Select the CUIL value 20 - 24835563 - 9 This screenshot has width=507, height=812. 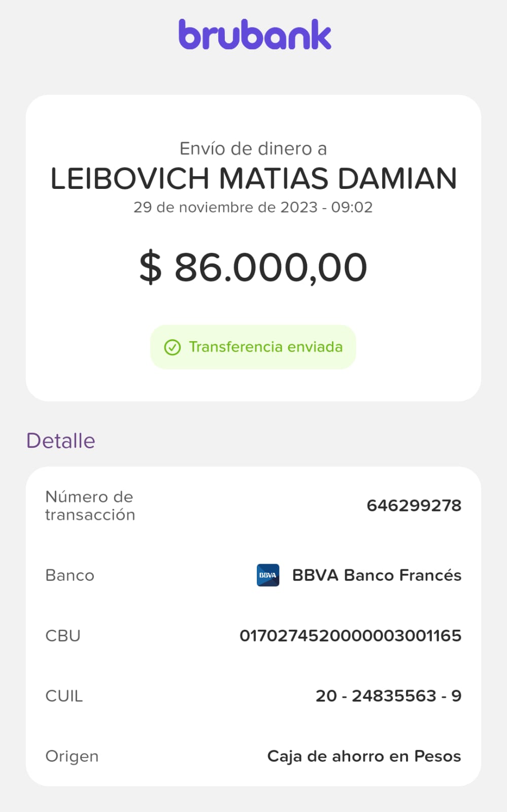pyautogui.click(x=388, y=696)
